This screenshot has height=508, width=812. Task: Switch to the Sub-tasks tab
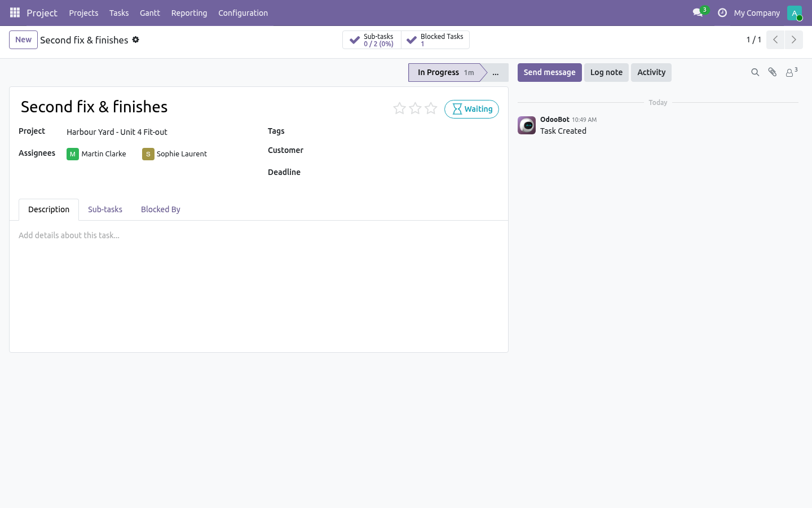(105, 209)
